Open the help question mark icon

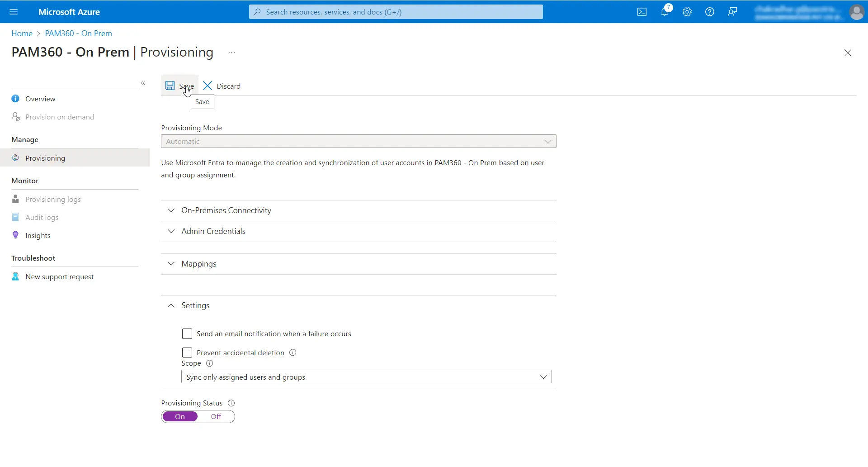710,12
